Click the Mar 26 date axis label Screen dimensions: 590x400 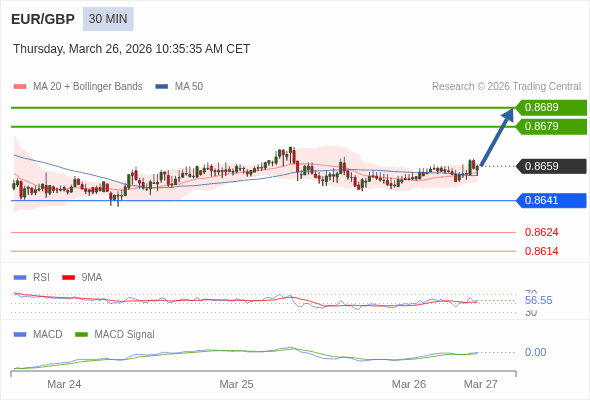pyautogui.click(x=409, y=384)
